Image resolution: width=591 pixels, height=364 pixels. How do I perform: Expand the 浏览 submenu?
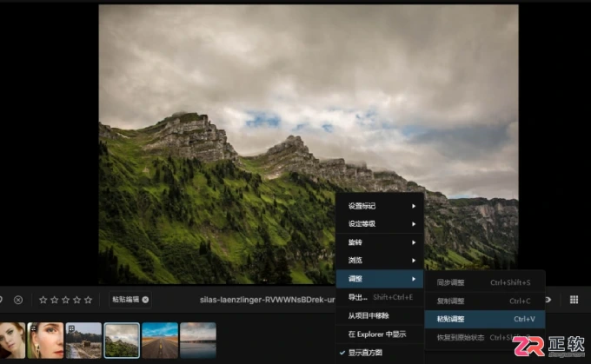(x=380, y=261)
